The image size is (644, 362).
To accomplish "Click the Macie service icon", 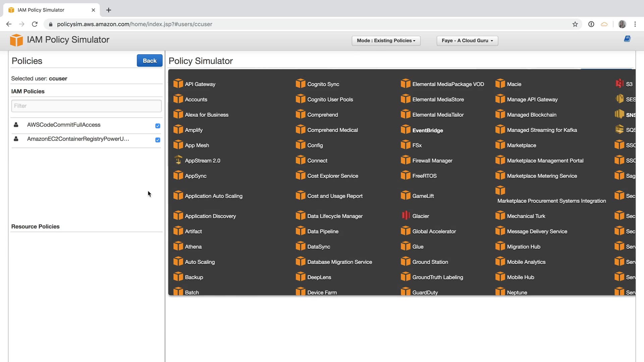I will [500, 83].
